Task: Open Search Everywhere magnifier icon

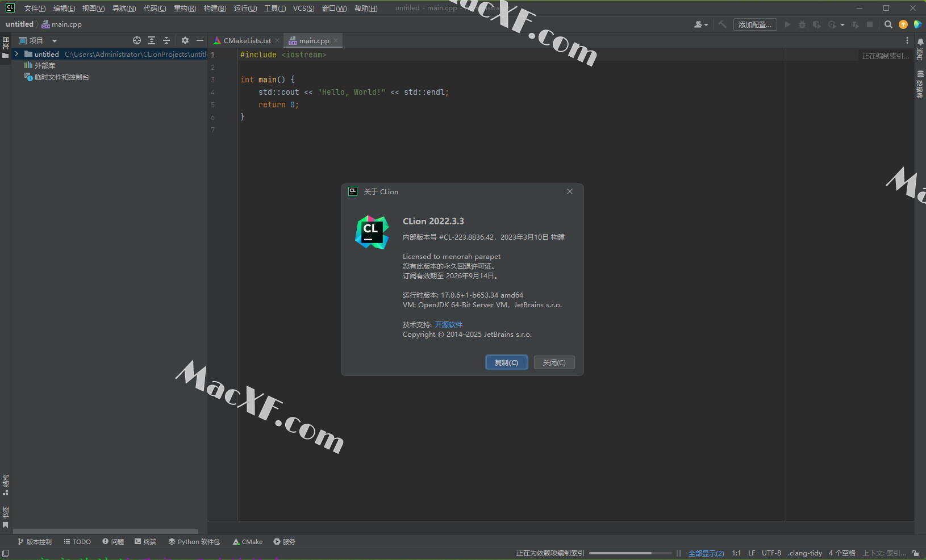Action: [889, 24]
